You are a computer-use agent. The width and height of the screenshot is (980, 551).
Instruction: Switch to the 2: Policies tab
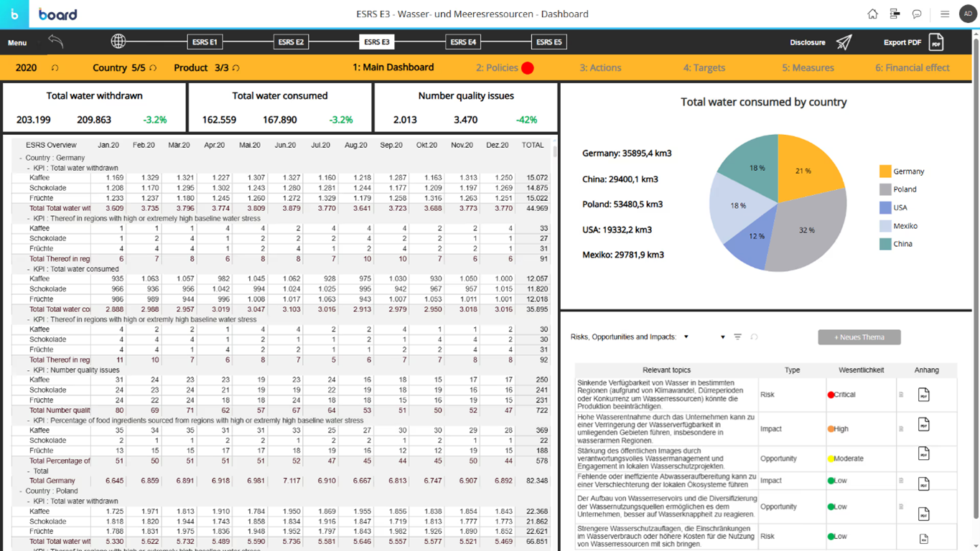(497, 67)
